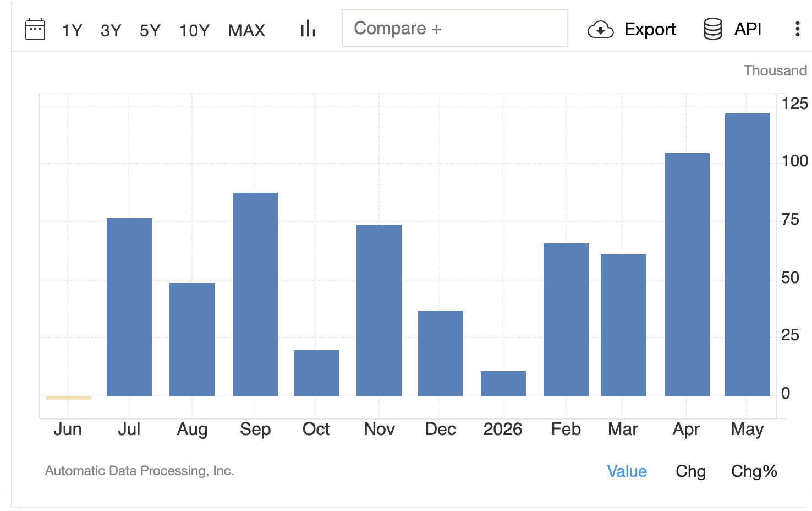Select the 1Y time range

point(72,30)
